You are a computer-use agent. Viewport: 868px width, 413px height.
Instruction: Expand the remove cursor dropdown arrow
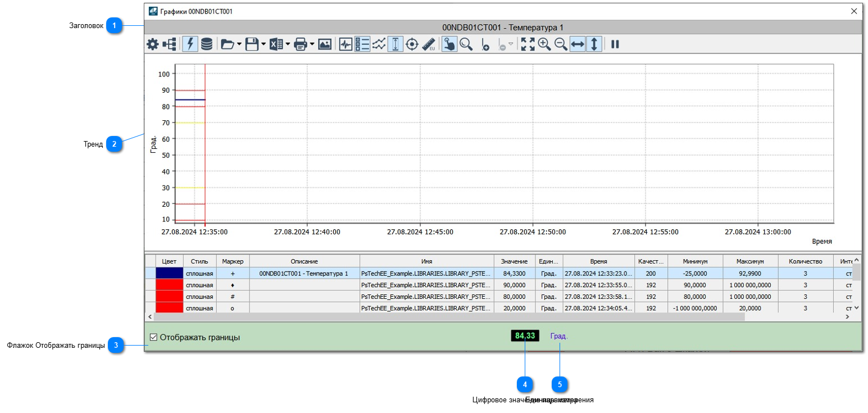pyautogui.click(x=511, y=44)
